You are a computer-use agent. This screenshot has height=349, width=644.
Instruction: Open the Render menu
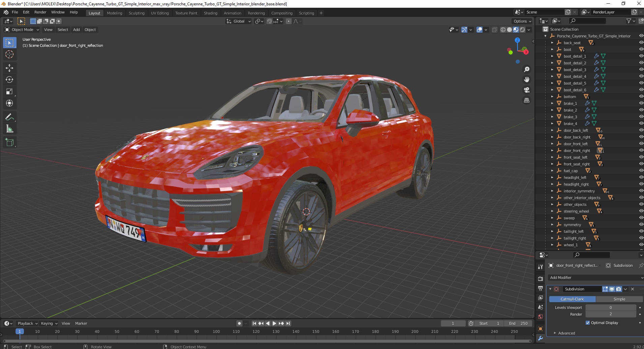[40, 12]
